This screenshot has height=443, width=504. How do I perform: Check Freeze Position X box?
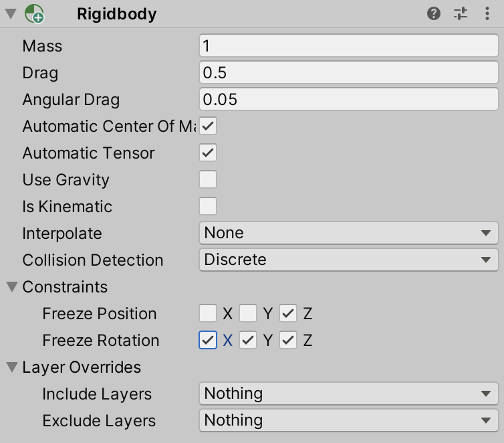click(208, 313)
